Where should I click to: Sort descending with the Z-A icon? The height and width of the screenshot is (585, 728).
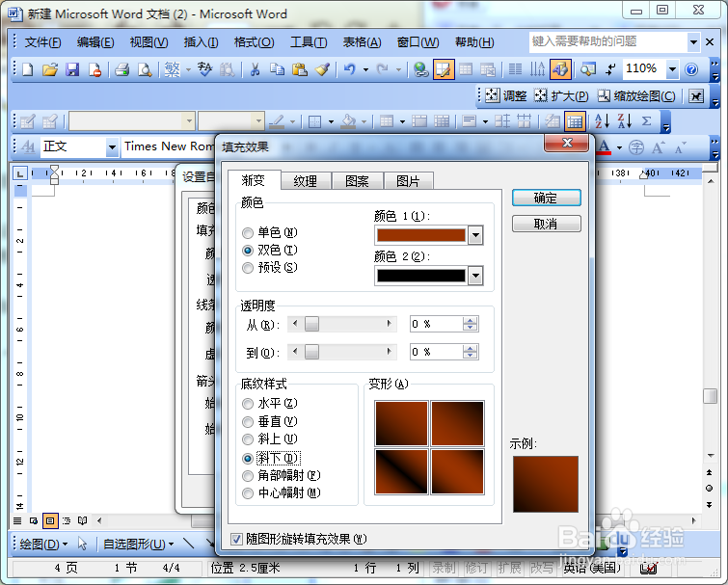click(x=625, y=121)
